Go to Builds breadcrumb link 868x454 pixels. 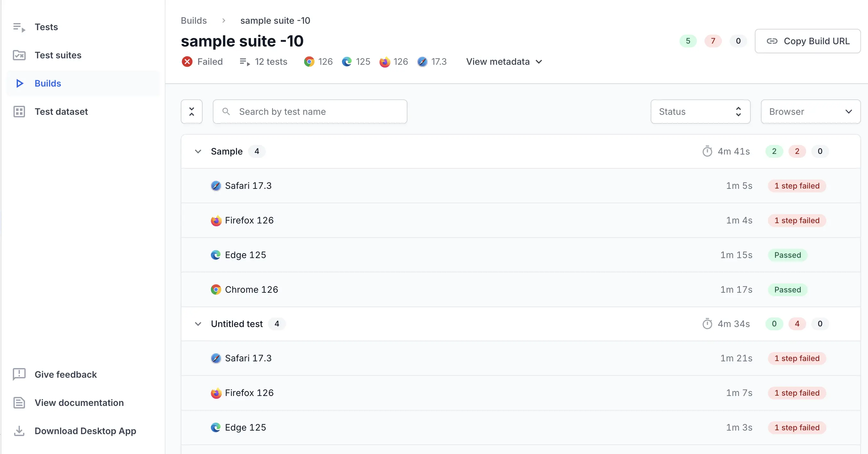194,21
